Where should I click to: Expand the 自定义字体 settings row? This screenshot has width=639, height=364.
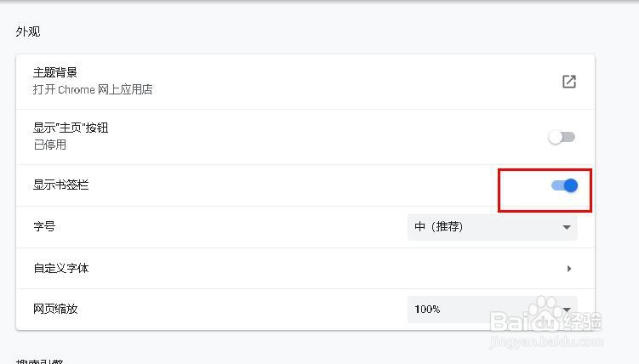click(x=305, y=268)
